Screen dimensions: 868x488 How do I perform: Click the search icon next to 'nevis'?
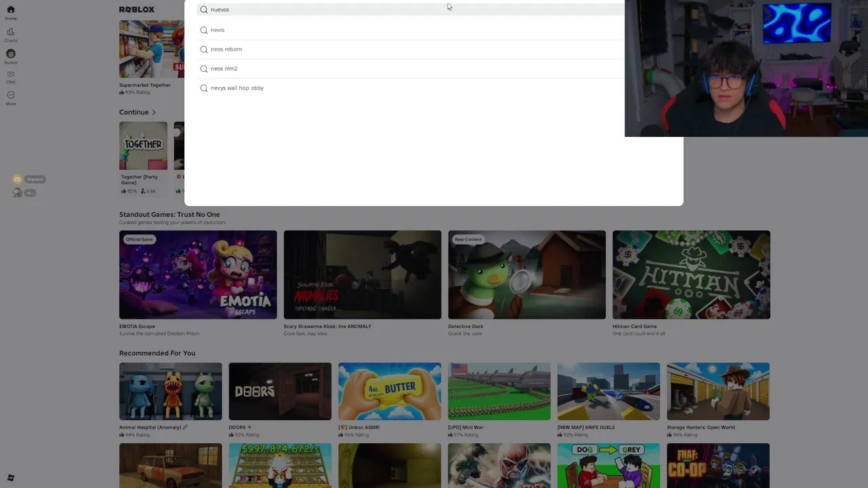point(203,30)
